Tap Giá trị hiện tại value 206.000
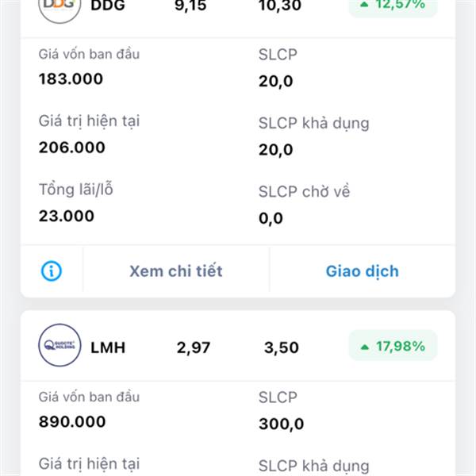476x476 pixels. pyautogui.click(x=72, y=148)
